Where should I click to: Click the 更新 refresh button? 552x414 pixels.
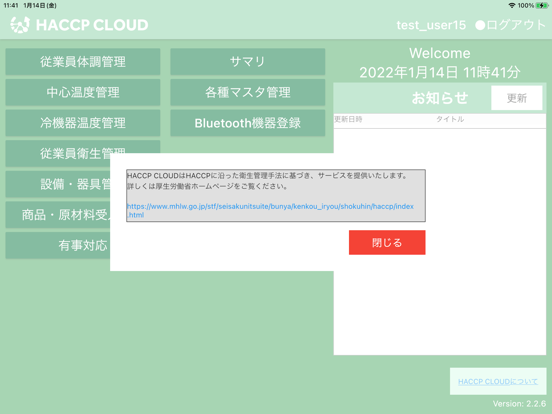[x=516, y=98]
